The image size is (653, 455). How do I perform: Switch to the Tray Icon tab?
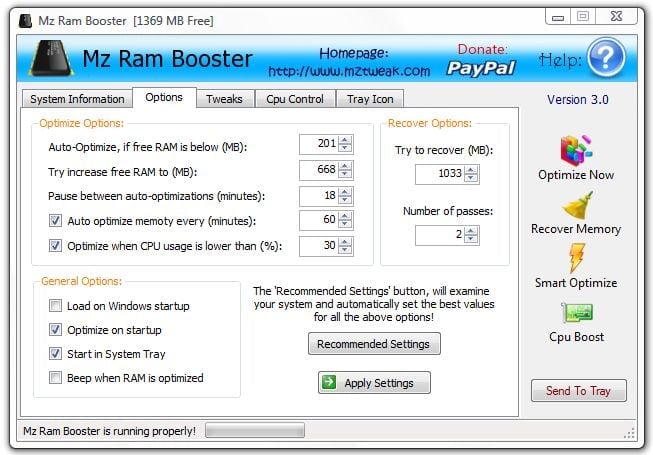(370, 99)
